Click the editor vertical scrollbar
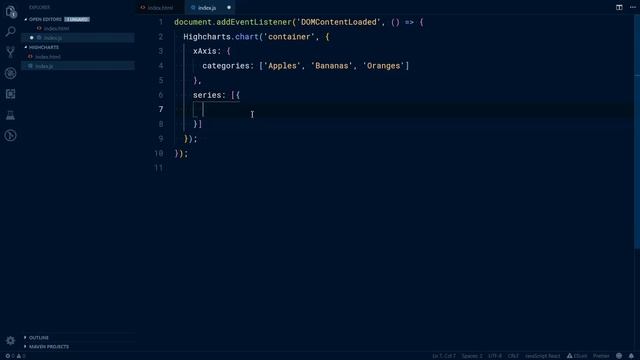The height and width of the screenshot is (360, 640). [x=637, y=131]
